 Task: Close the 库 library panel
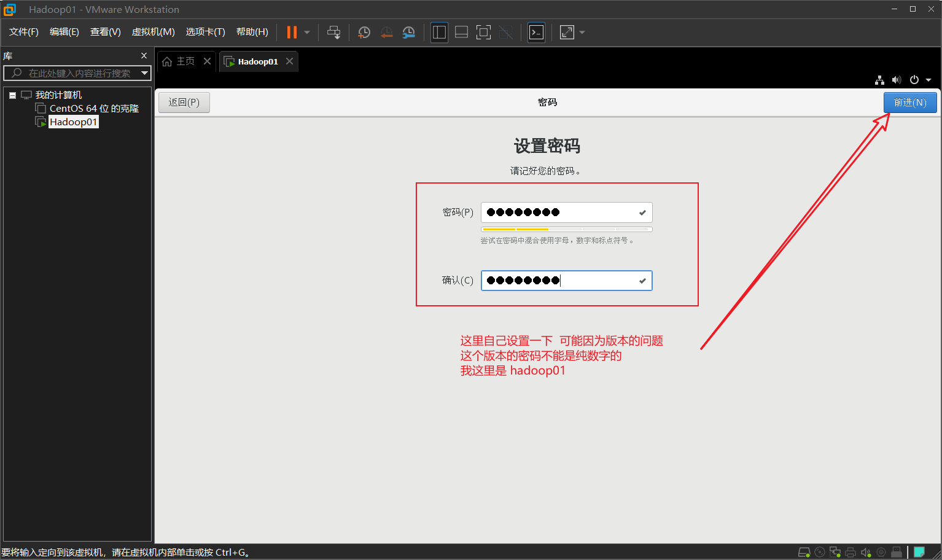144,56
